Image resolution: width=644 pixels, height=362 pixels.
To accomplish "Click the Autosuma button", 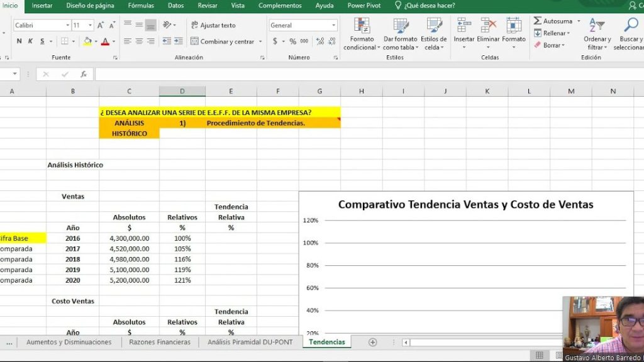I will pos(553,21).
